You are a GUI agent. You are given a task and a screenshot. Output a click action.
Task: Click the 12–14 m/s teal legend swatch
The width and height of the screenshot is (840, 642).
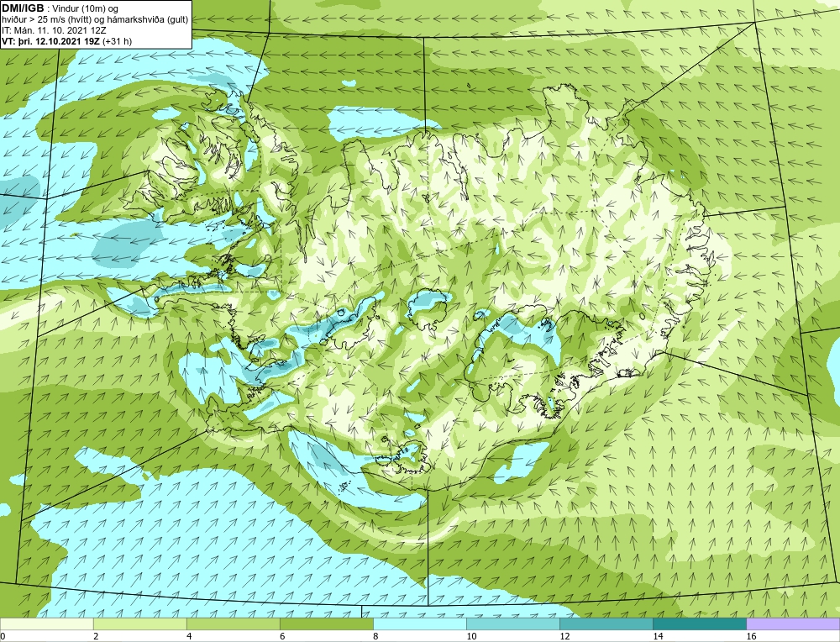point(606,624)
